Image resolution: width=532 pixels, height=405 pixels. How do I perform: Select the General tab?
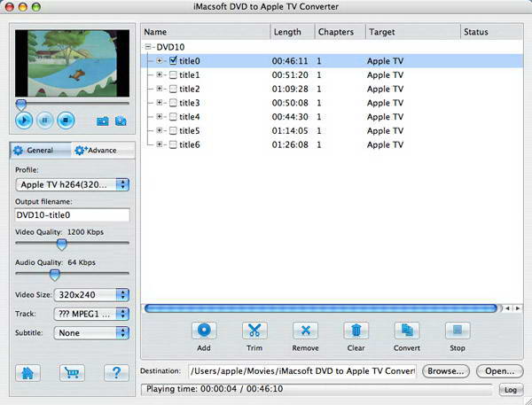tap(40, 151)
